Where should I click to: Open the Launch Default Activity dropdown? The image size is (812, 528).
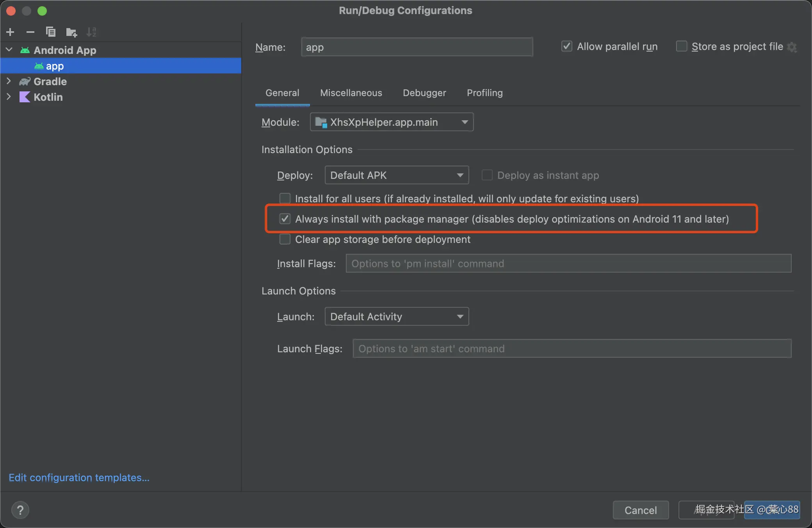pyautogui.click(x=397, y=317)
